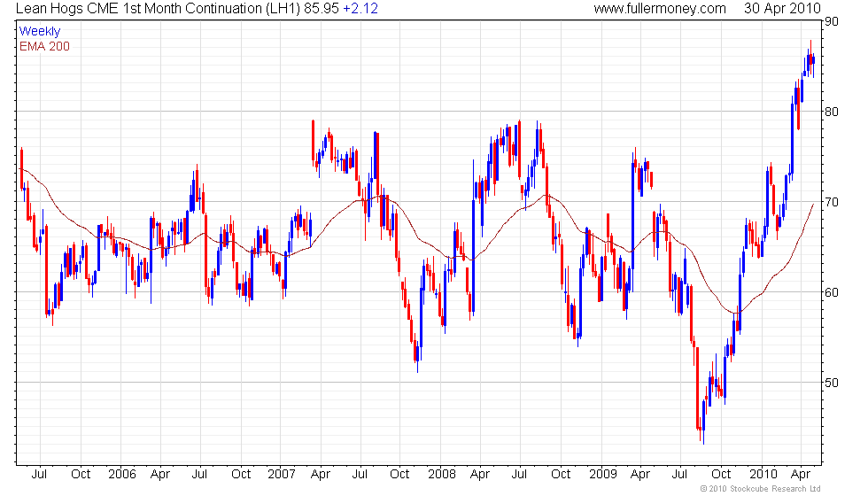Click the 'Apr' label following 2007

320,475
